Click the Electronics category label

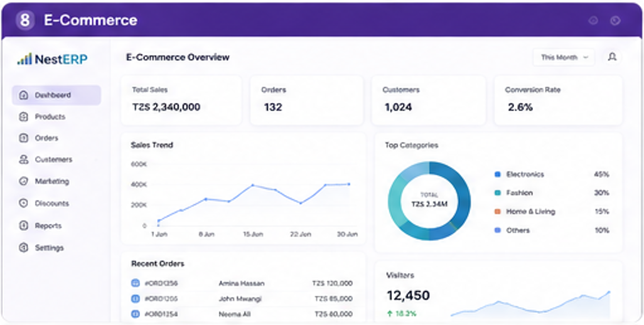click(x=525, y=174)
